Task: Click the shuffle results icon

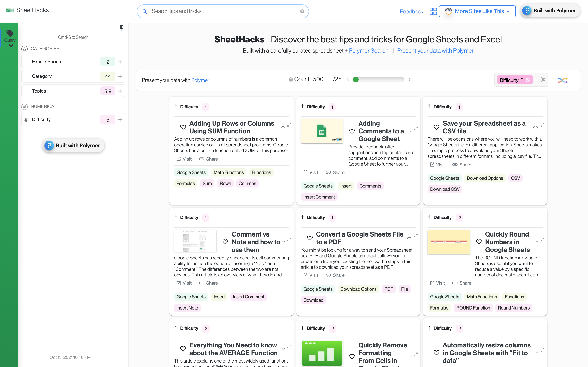Action: (562, 80)
